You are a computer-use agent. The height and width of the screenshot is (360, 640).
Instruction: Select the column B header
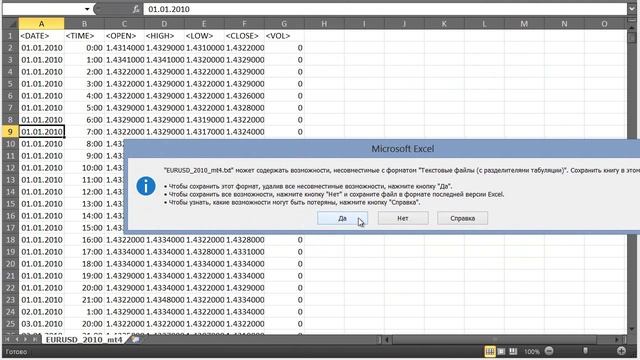pos(84,24)
